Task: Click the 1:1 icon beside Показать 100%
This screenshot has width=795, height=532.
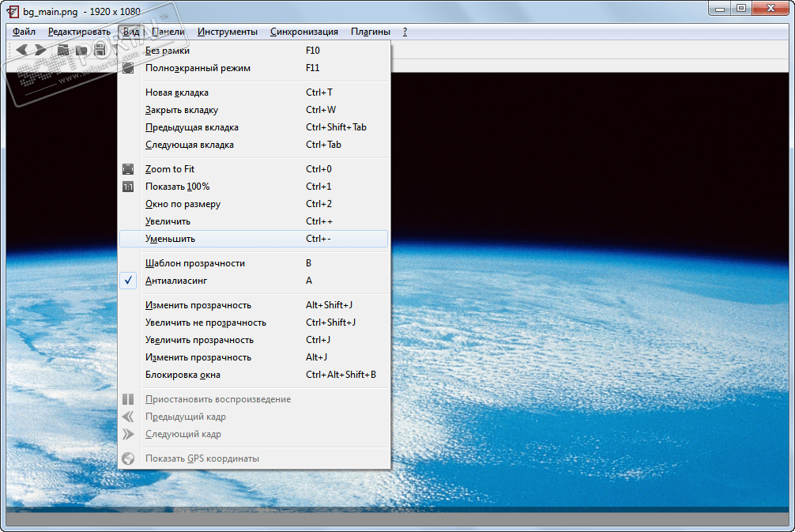Action: (128, 187)
